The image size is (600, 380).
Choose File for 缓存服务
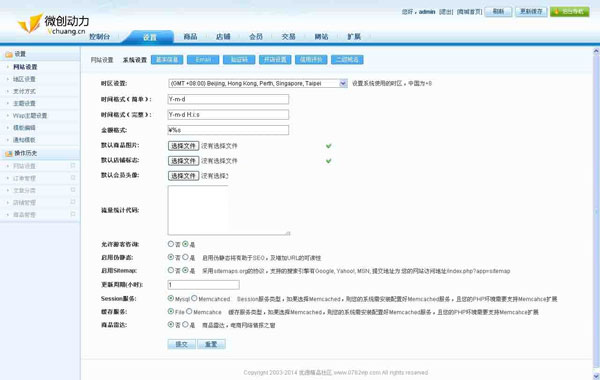click(x=171, y=312)
